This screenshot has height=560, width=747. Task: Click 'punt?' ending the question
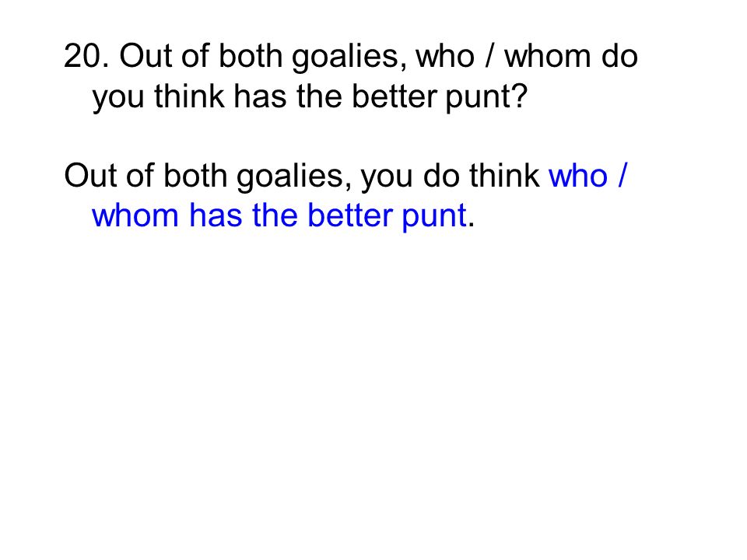click(486, 98)
